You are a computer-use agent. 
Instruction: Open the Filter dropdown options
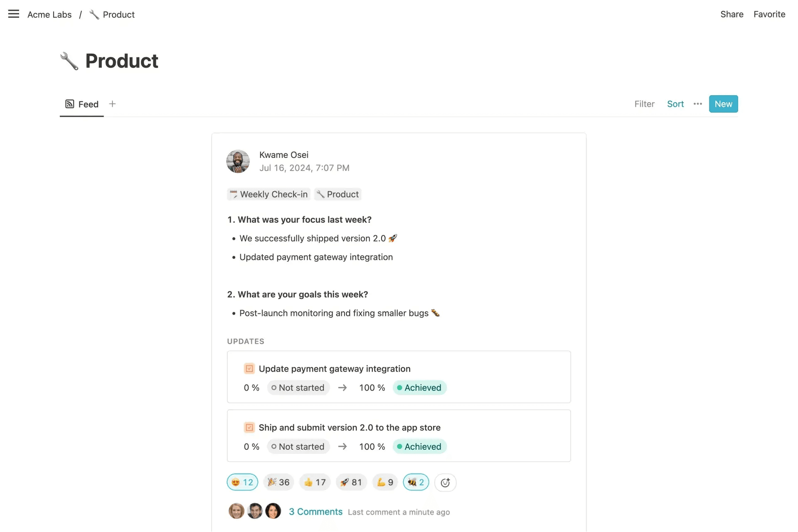[x=644, y=103]
